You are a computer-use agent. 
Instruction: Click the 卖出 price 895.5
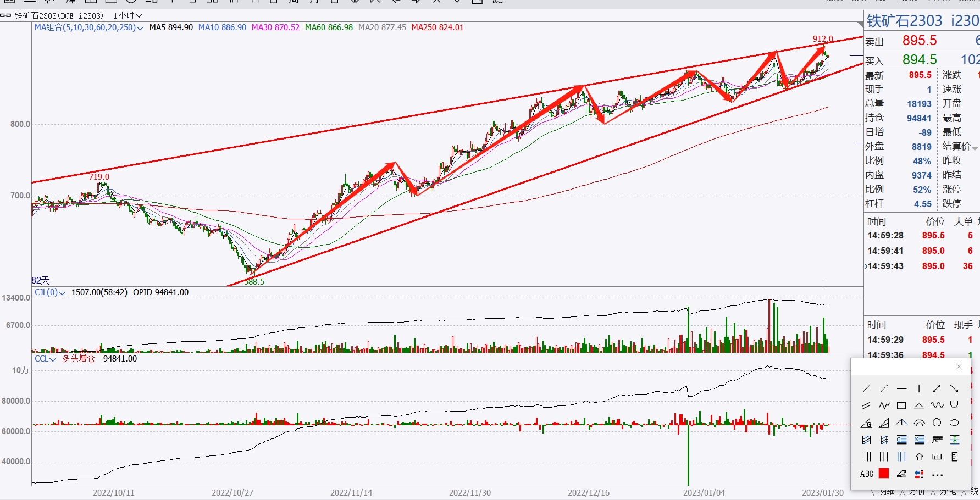[x=920, y=40]
